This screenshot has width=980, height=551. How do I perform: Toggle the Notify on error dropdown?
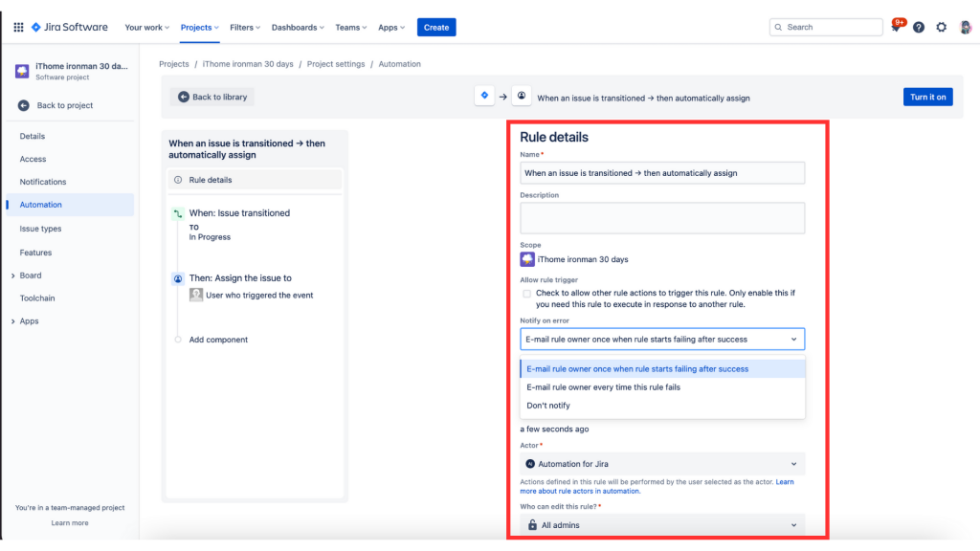pos(662,340)
